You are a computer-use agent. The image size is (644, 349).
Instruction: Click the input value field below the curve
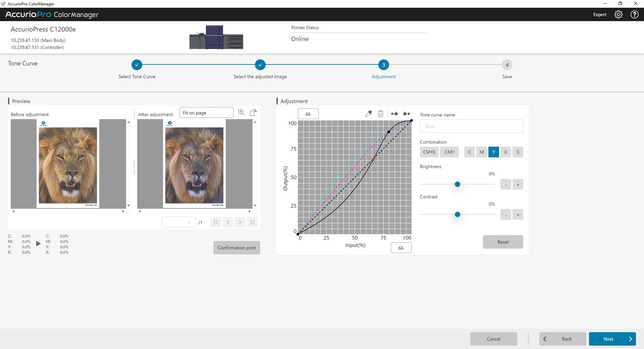click(401, 248)
